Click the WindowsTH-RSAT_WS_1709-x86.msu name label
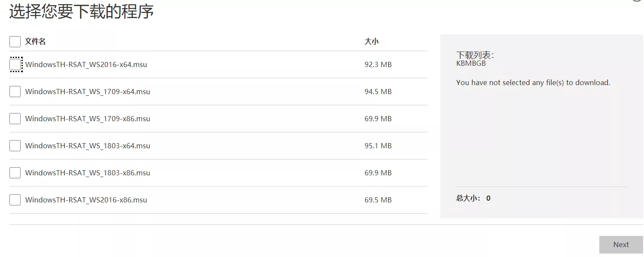This screenshot has height=257, width=644. [x=88, y=119]
